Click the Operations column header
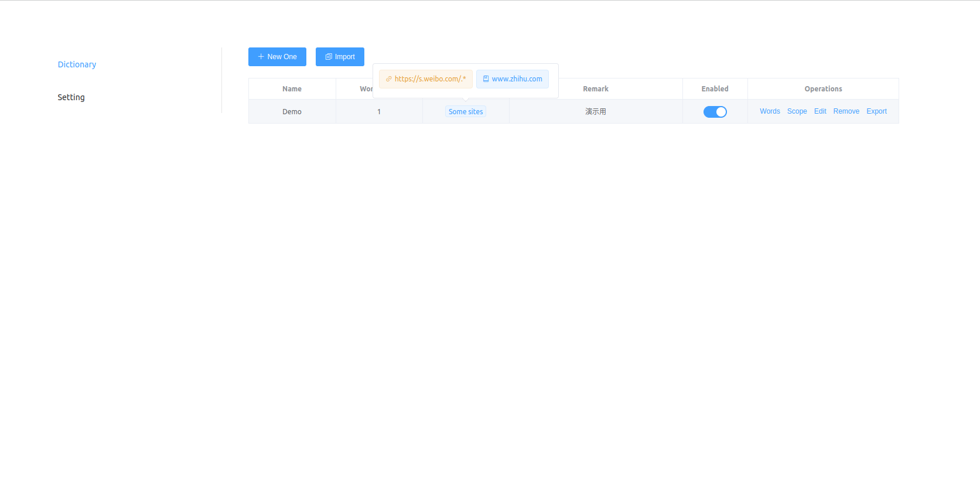This screenshot has height=478, width=980. pyautogui.click(x=823, y=89)
